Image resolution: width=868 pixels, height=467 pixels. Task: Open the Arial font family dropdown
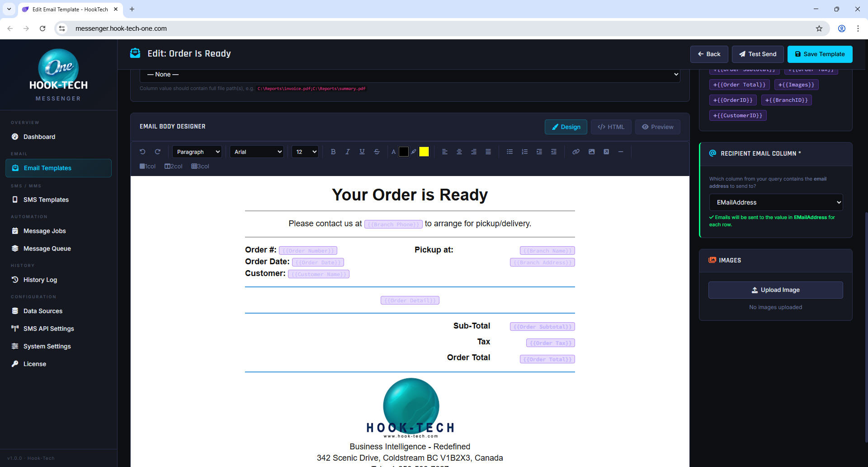[x=256, y=152]
